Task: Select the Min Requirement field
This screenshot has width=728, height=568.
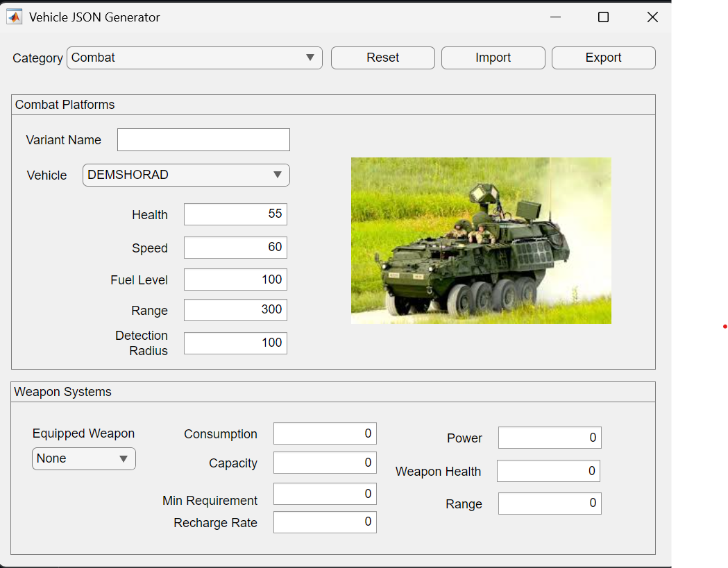Action: pyautogui.click(x=325, y=493)
